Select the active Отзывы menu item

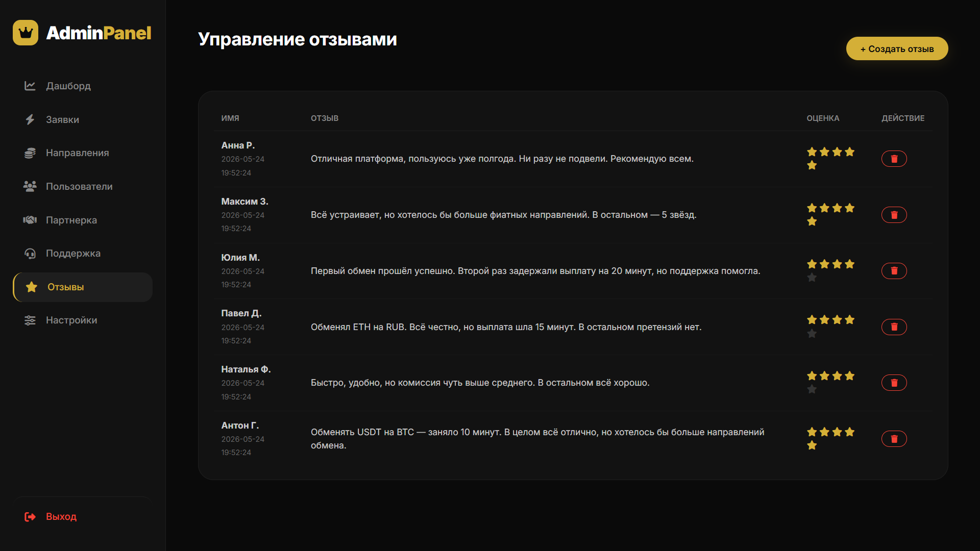point(83,287)
